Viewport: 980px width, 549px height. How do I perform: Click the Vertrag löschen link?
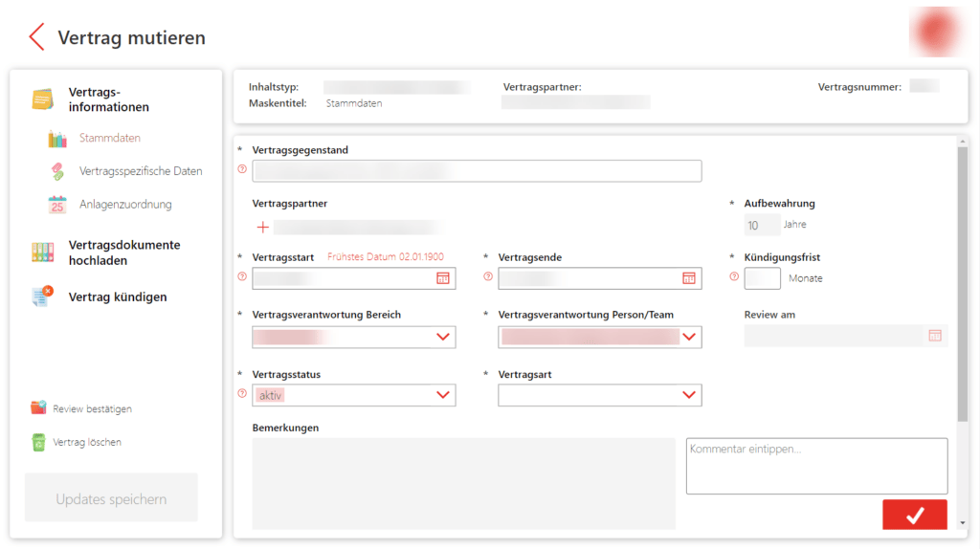pos(87,442)
